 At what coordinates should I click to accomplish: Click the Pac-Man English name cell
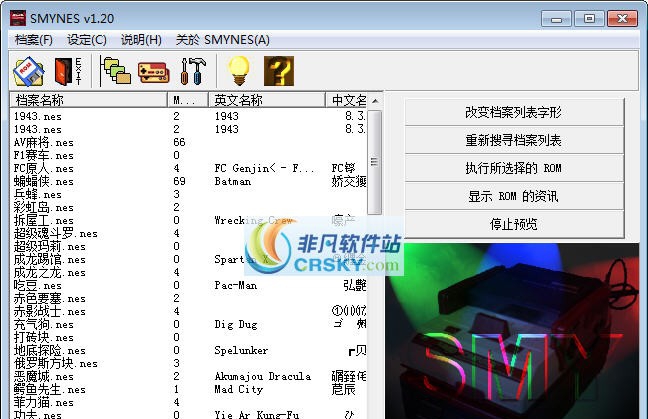click(236, 286)
